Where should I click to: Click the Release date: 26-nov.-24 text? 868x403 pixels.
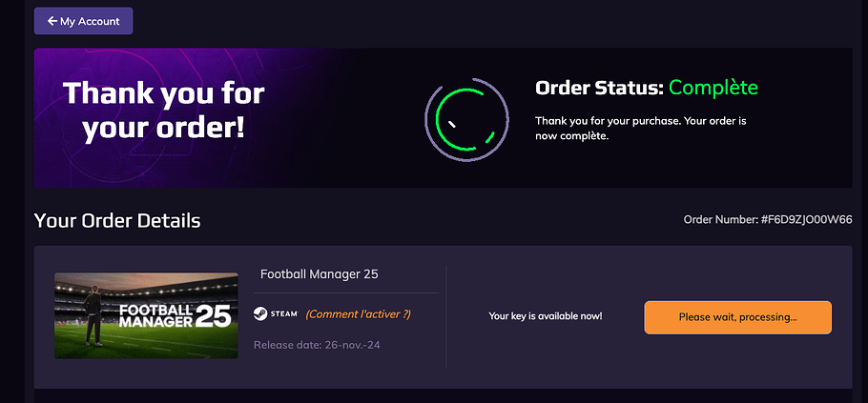pyautogui.click(x=318, y=345)
